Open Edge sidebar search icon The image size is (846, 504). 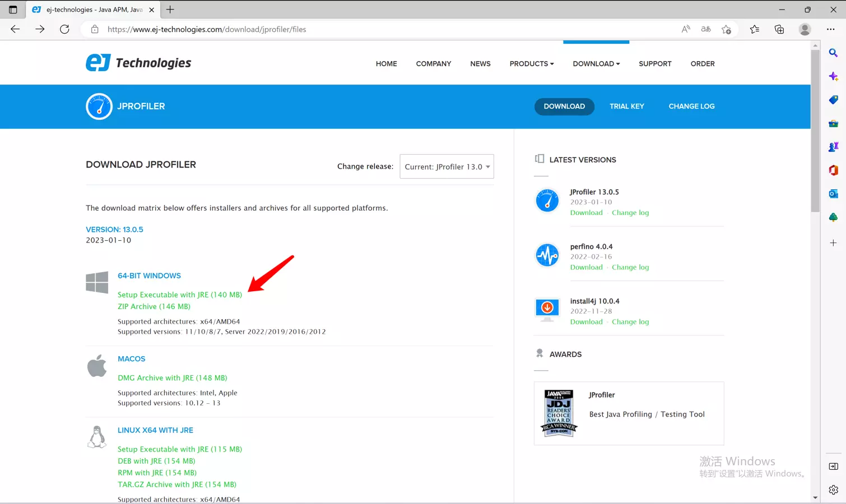coord(833,53)
